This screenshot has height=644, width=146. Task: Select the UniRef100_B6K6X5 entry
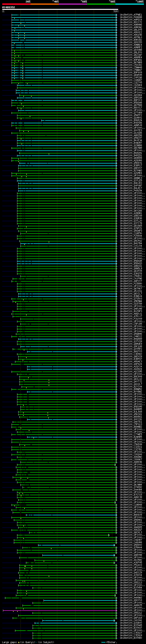click(x=131, y=515)
